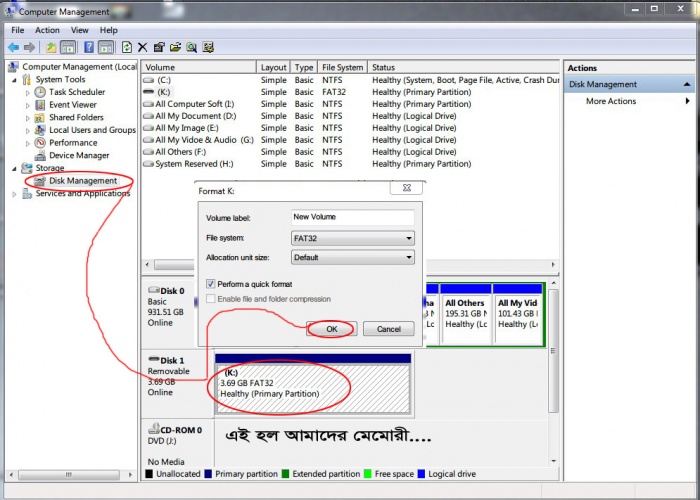Click the Back arrow toolbar icon

point(13,47)
